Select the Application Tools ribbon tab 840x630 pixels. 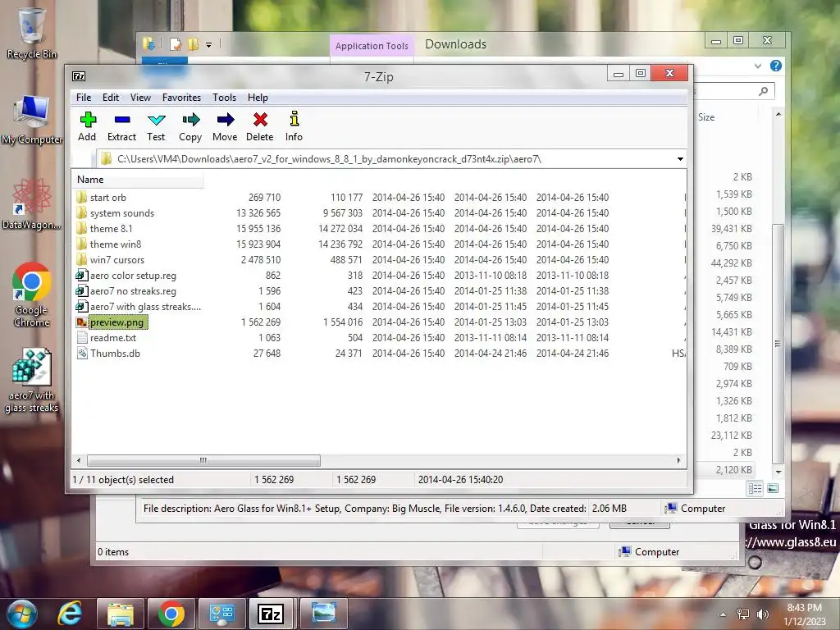click(372, 46)
